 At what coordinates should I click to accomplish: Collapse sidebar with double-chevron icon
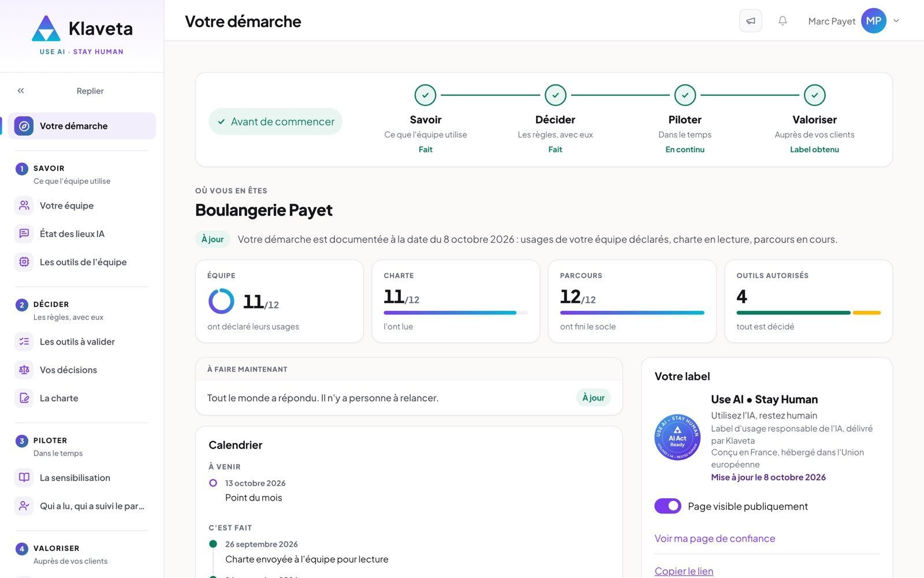tap(21, 91)
